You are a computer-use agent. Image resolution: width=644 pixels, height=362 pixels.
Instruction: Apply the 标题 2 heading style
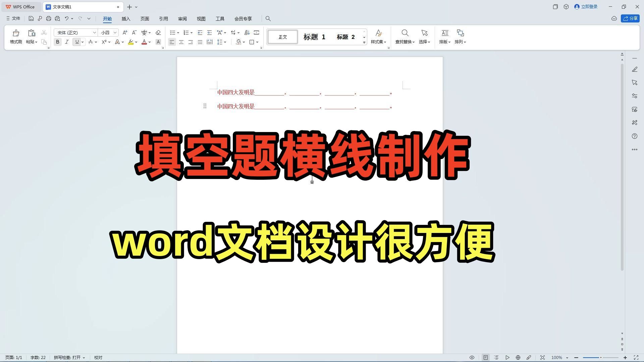[345, 37]
